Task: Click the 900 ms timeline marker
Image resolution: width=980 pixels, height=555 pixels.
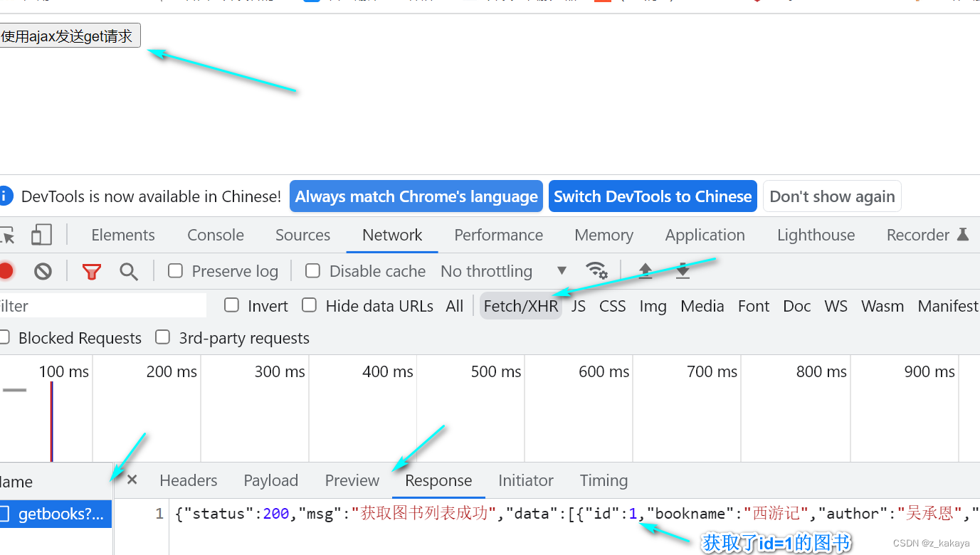Action: coord(929,371)
